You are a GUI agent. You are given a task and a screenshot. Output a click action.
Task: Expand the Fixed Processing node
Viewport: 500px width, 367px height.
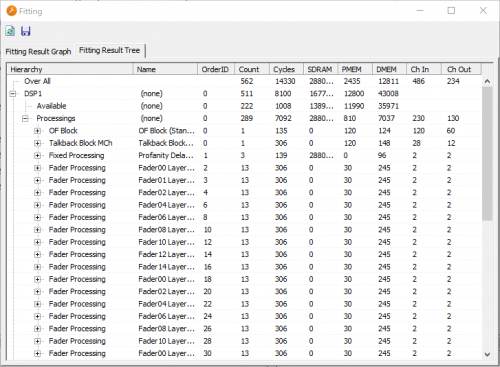[37, 155]
